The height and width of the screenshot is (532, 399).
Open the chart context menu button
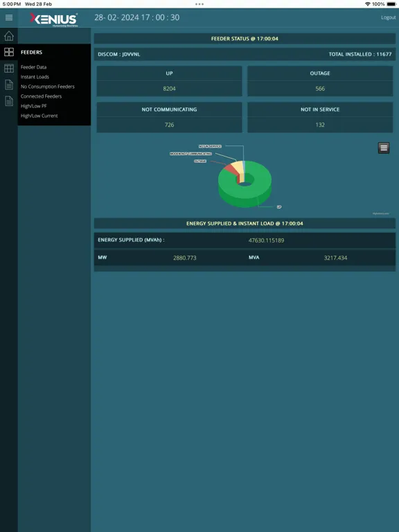point(384,148)
